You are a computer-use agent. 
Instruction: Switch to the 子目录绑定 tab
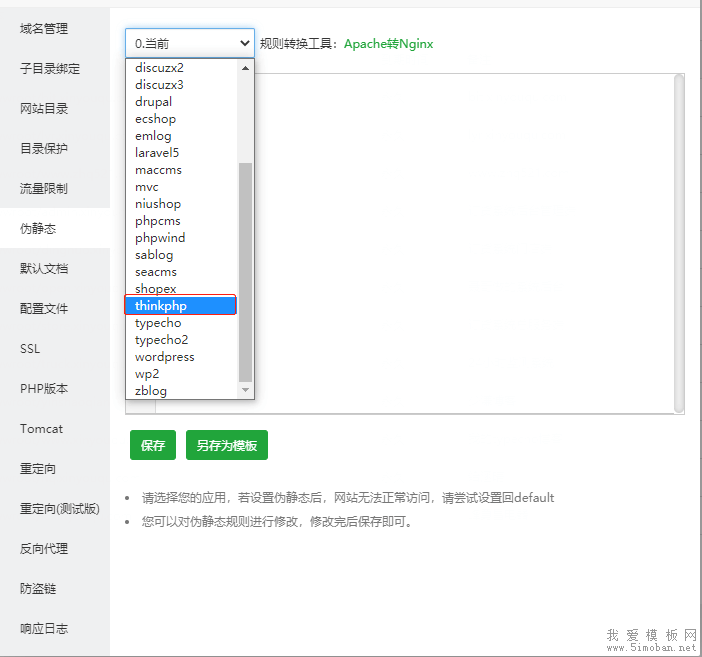click(50, 69)
